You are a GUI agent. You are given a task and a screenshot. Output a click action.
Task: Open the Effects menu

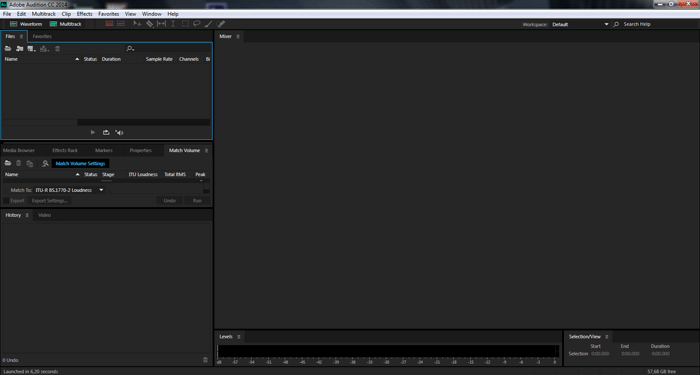(x=84, y=14)
